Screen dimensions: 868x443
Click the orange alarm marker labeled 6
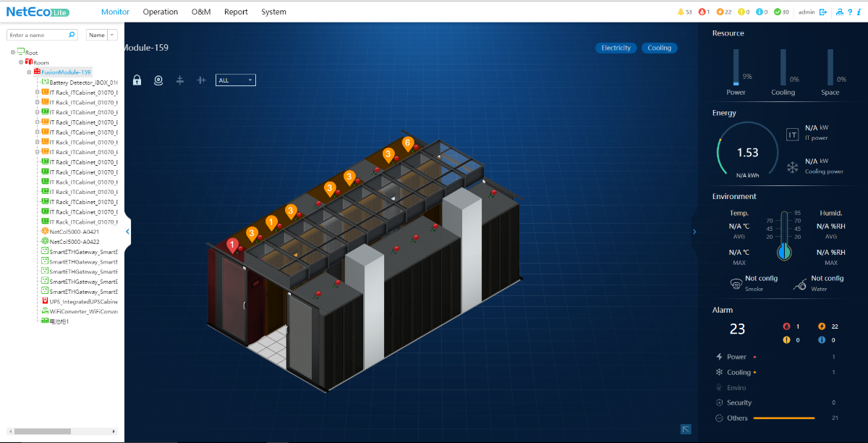[x=407, y=143]
